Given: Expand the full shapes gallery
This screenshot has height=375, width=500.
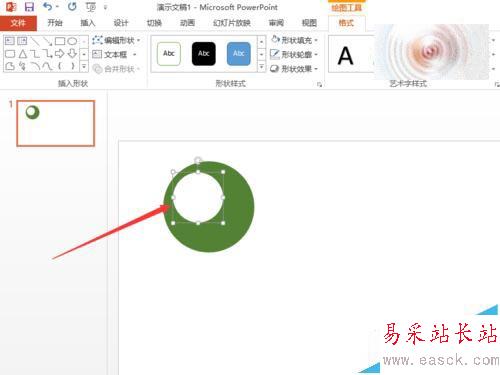Looking at the screenshot, I should pyautogui.click(x=84, y=67).
